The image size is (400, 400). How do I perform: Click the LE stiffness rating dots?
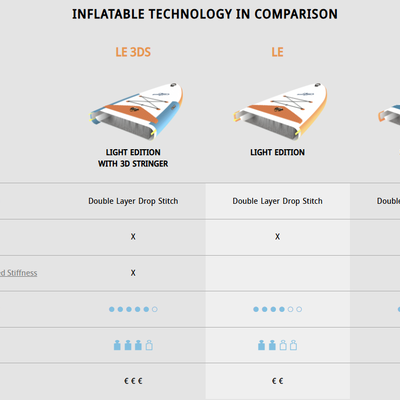click(x=277, y=309)
